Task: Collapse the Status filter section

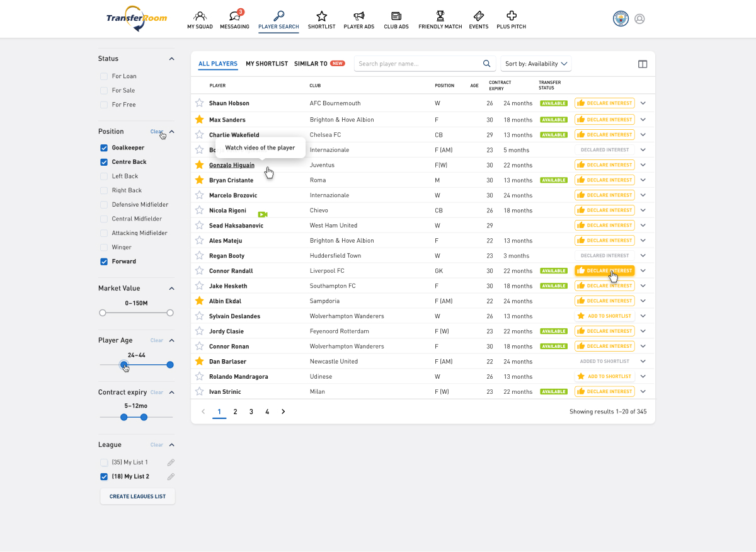Action: pos(172,59)
